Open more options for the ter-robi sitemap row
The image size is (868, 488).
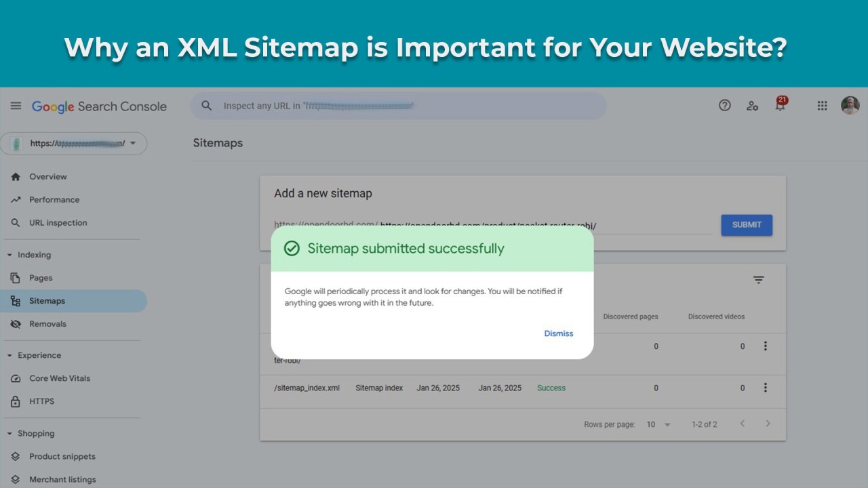point(766,346)
